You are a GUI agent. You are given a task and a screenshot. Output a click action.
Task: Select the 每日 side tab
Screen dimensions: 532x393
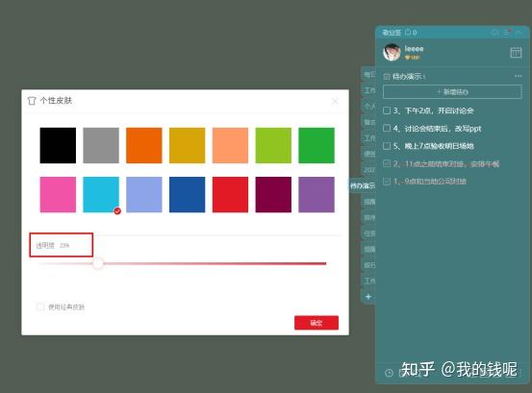369,74
